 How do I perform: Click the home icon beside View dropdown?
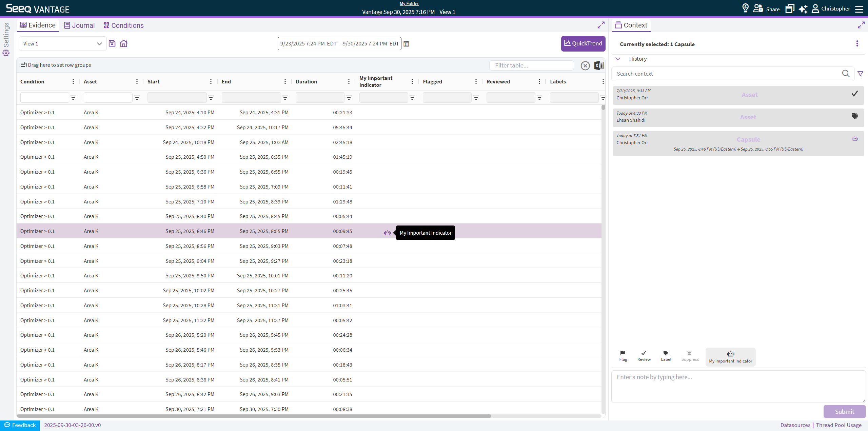124,43
